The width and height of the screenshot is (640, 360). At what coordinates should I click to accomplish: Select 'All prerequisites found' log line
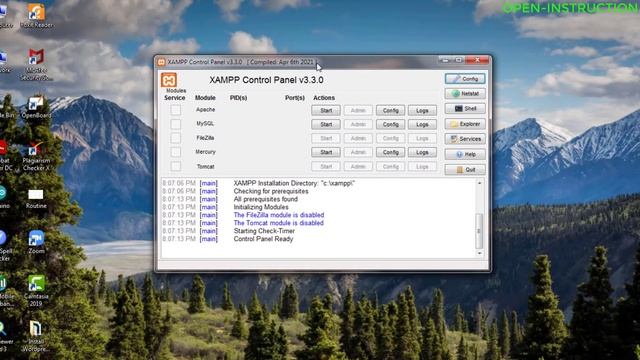[x=265, y=199]
